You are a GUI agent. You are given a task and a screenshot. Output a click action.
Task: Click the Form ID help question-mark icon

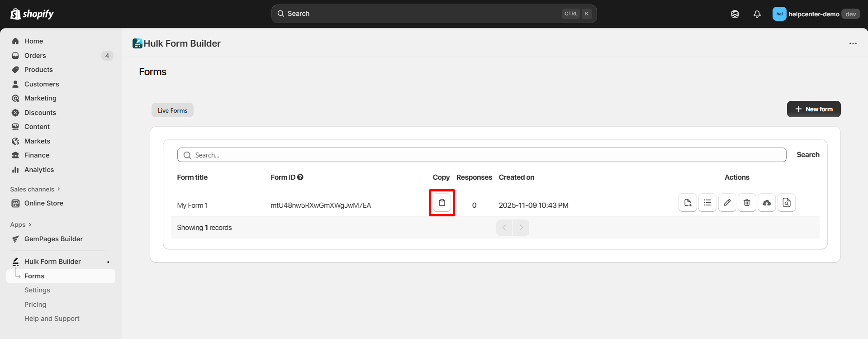tap(300, 177)
